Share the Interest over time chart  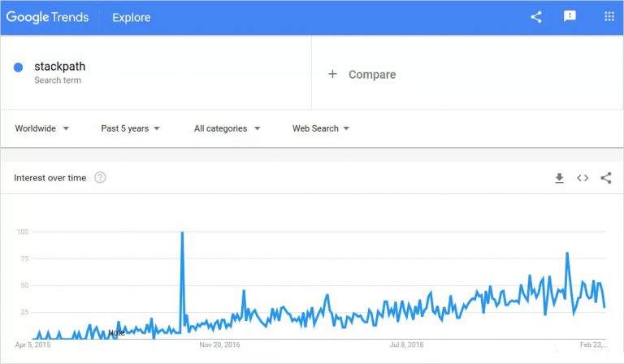tap(606, 178)
